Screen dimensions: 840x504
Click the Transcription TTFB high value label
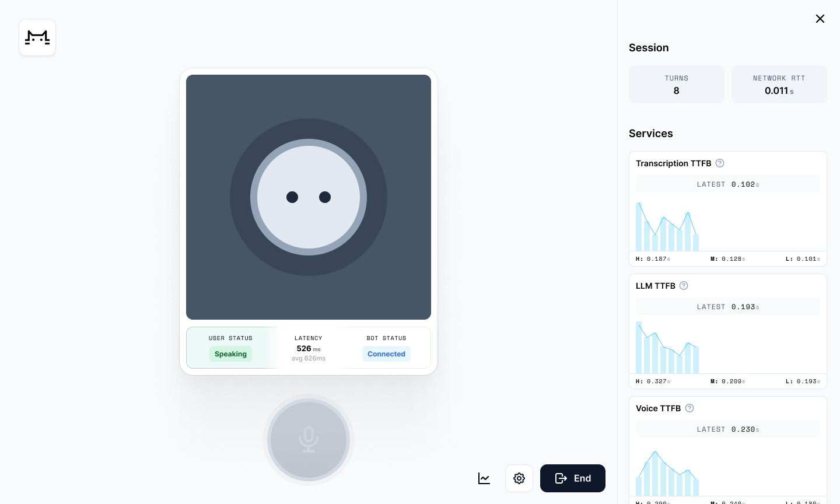(x=652, y=259)
